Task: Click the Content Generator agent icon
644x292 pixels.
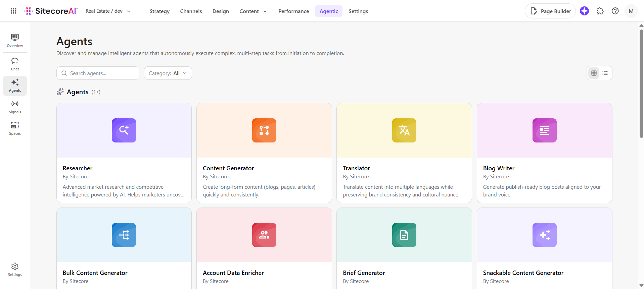Action: tap(264, 130)
